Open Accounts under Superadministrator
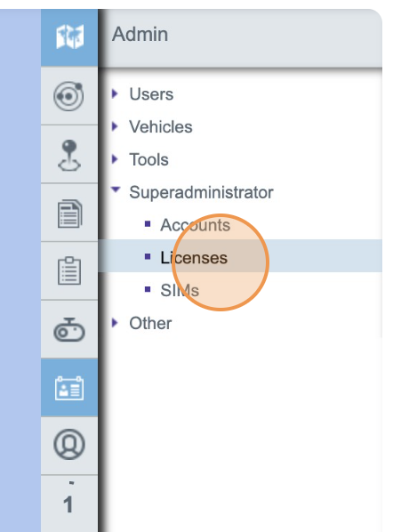Image resolution: width=393 pixels, height=532 pixels. coord(196,225)
